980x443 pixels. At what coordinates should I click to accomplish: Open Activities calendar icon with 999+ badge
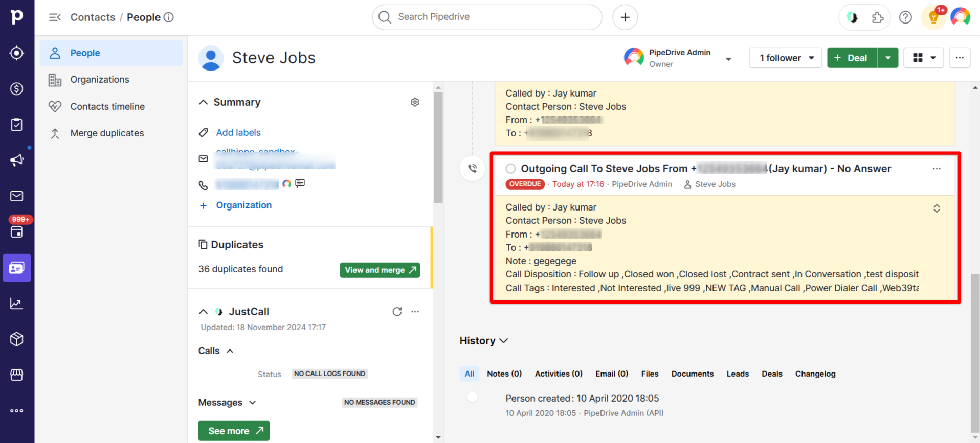point(17,231)
